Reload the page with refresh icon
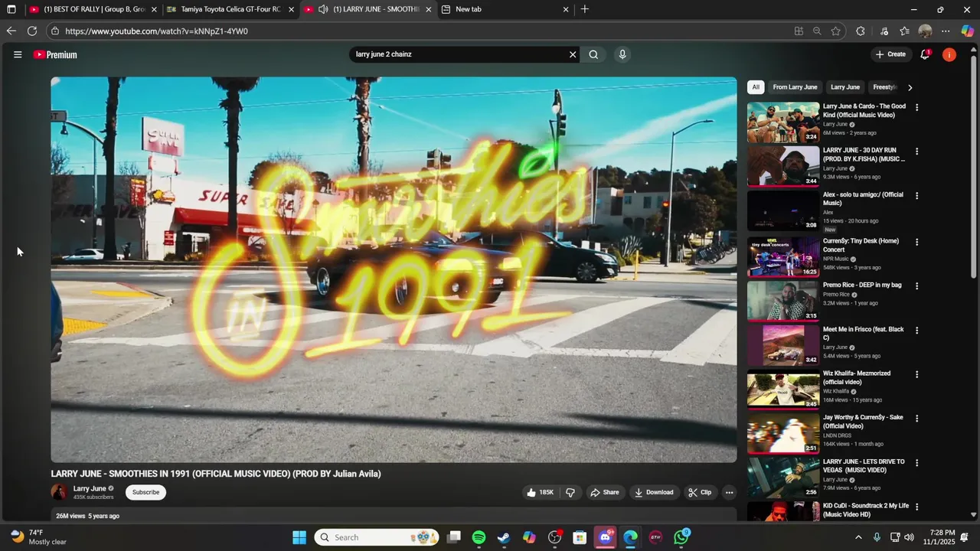This screenshot has height=551, width=980. coord(32,31)
